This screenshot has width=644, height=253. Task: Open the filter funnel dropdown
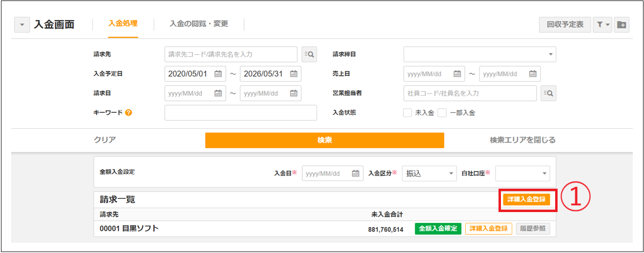point(602,25)
